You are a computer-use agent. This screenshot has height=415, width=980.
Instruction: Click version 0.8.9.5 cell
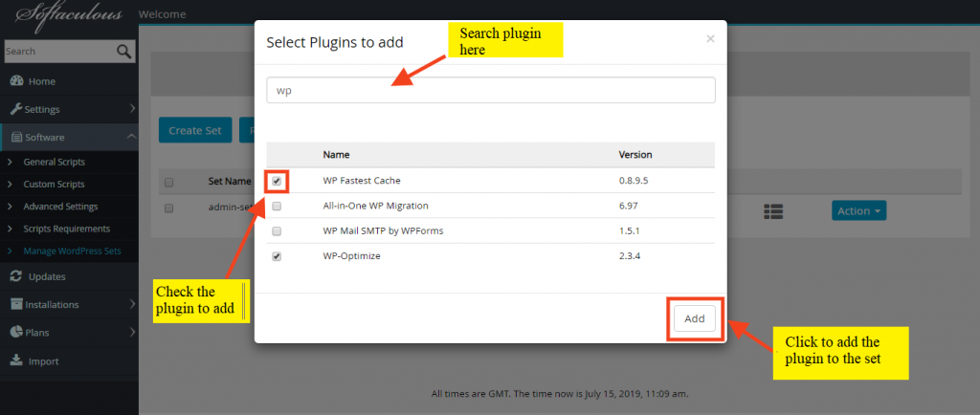(632, 181)
